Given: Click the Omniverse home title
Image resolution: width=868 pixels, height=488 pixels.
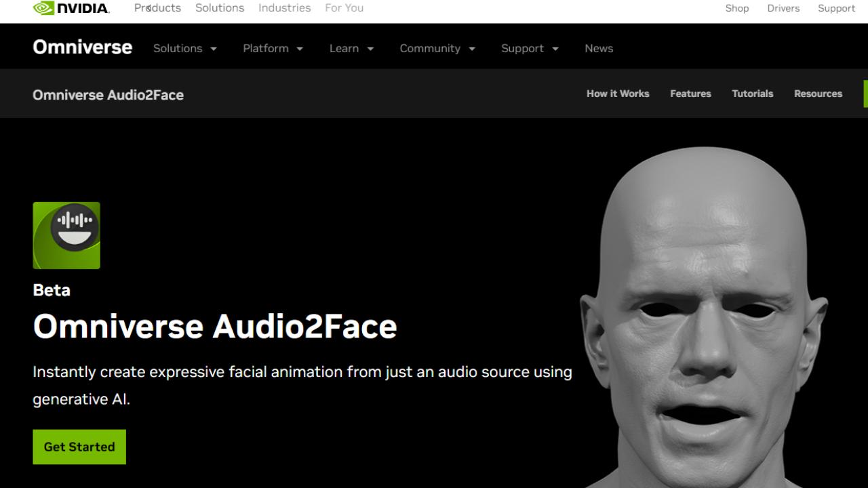Looking at the screenshot, I should 83,47.
